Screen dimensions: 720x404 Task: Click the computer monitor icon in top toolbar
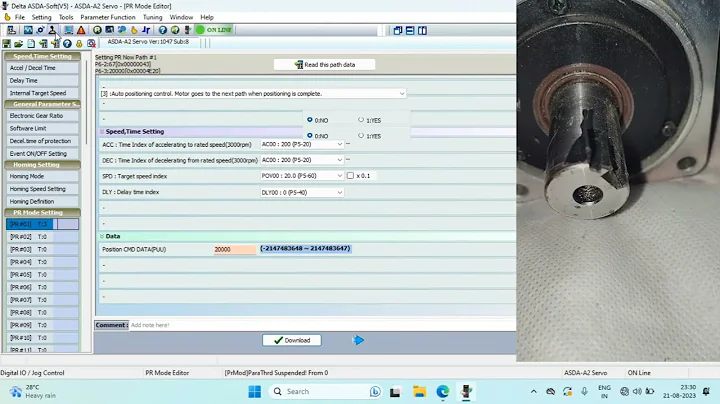click(x=68, y=30)
